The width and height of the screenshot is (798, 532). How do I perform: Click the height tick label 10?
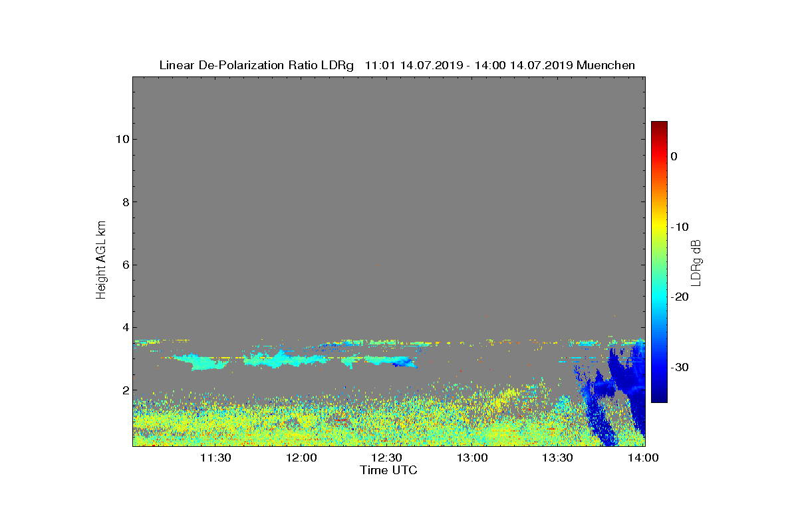click(x=121, y=139)
